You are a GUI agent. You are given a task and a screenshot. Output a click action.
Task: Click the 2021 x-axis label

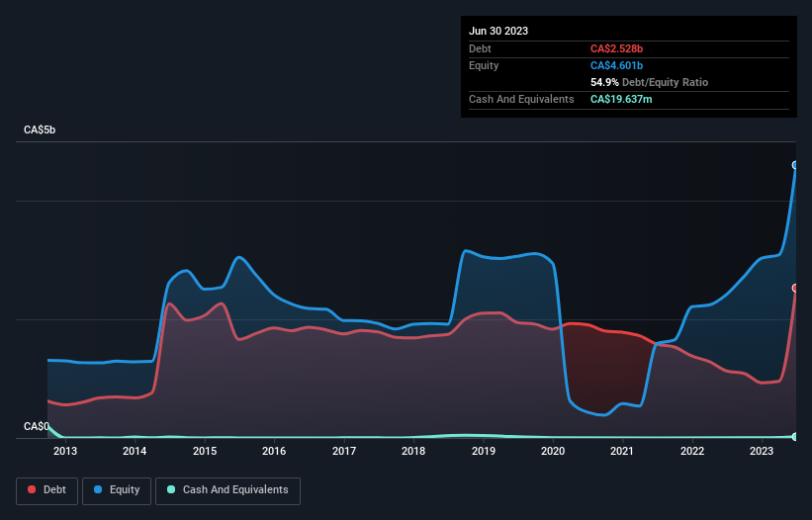pos(622,451)
